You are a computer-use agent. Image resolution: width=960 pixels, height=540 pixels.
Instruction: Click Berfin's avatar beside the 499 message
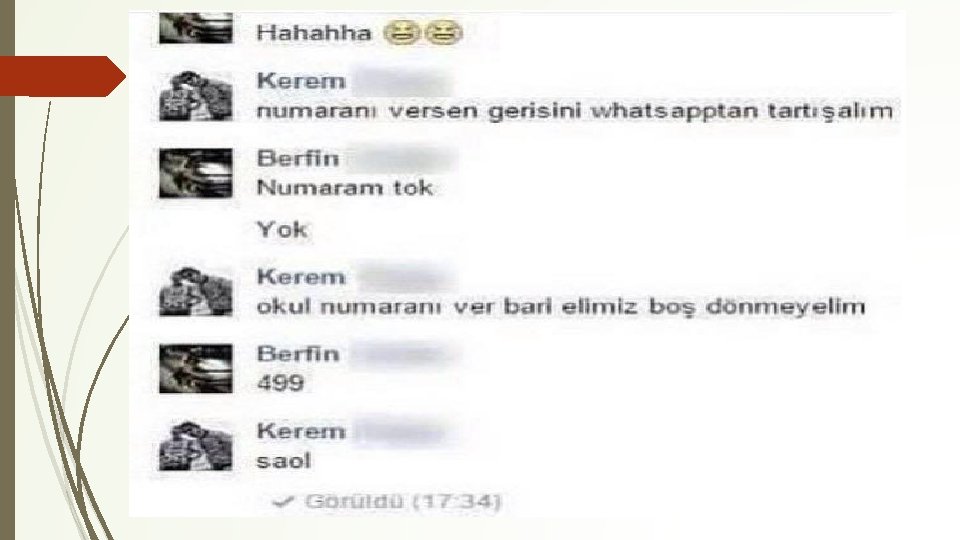point(196,369)
